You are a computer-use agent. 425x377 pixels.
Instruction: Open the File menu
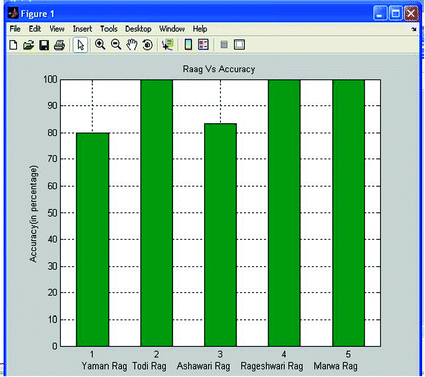pyautogui.click(x=15, y=29)
